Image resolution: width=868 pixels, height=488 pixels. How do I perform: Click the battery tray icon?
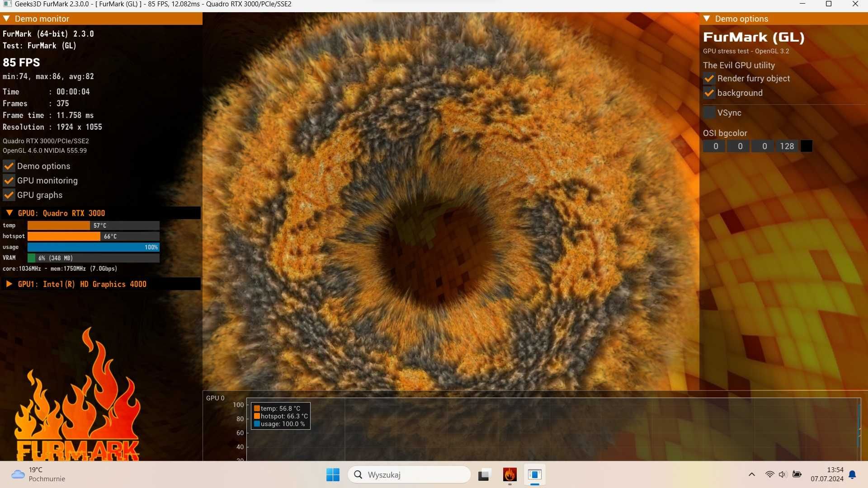pos(797,474)
